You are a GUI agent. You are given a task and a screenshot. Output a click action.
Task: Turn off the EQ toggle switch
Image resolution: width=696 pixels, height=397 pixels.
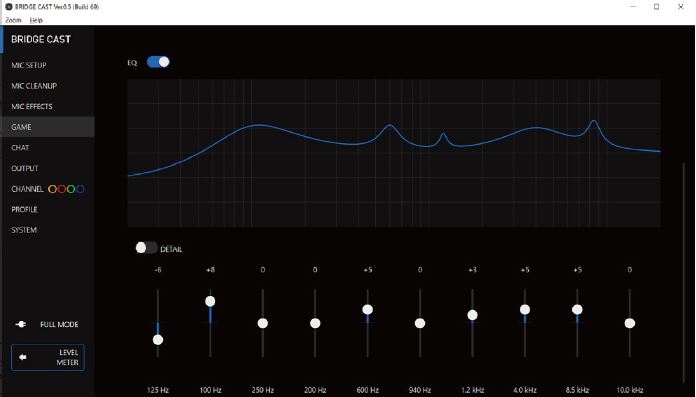pyautogui.click(x=158, y=62)
